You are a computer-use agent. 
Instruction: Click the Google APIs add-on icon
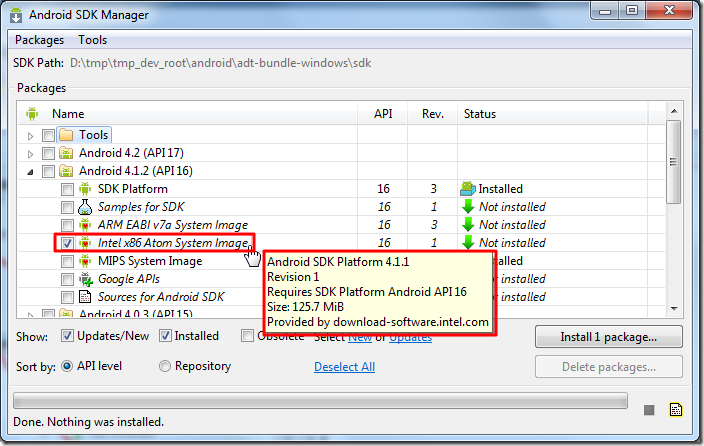tap(86, 279)
